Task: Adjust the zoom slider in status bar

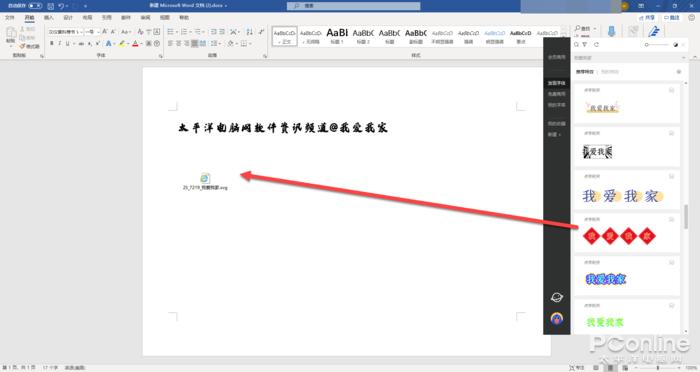Action: click(658, 368)
